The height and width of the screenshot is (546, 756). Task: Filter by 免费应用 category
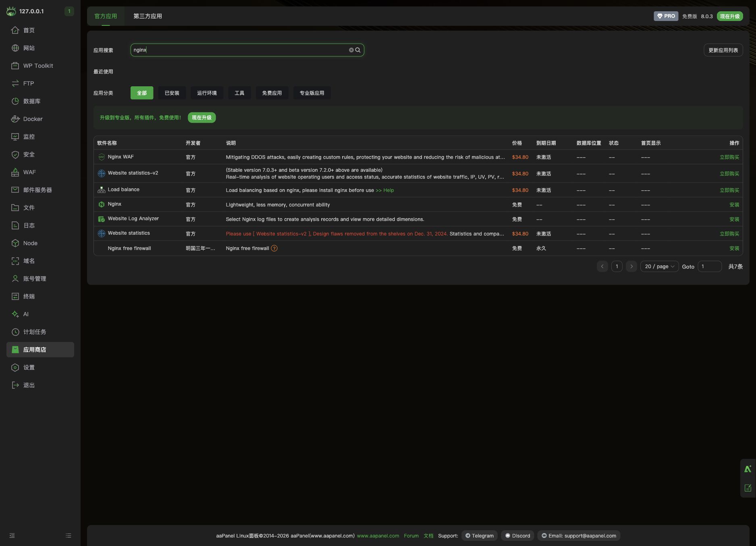pyautogui.click(x=272, y=93)
